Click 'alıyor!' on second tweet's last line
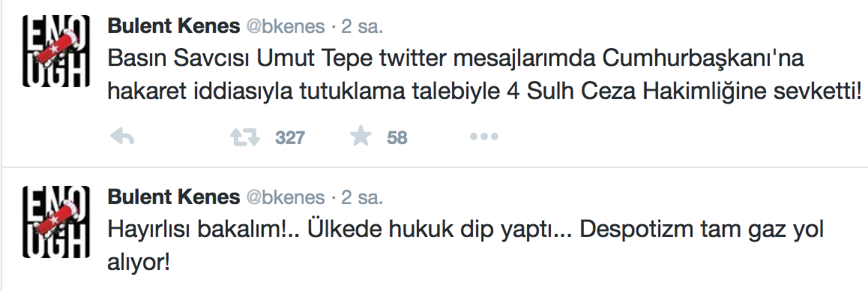Image resolution: width=868 pixels, height=291 pixels. click(138, 263)
